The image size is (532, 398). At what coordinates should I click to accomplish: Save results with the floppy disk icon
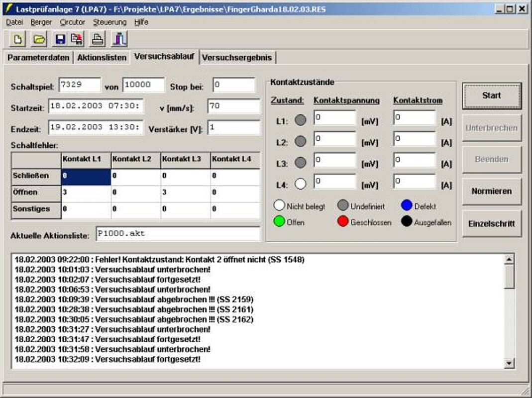pos(60,39)
